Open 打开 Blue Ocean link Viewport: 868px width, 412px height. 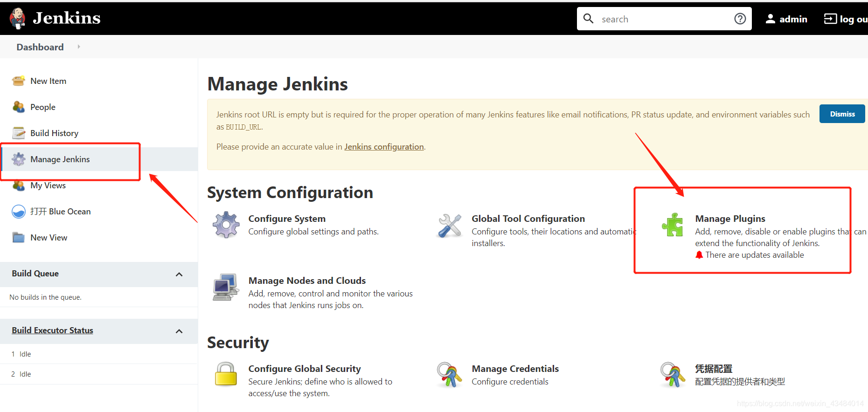point(61,212)
